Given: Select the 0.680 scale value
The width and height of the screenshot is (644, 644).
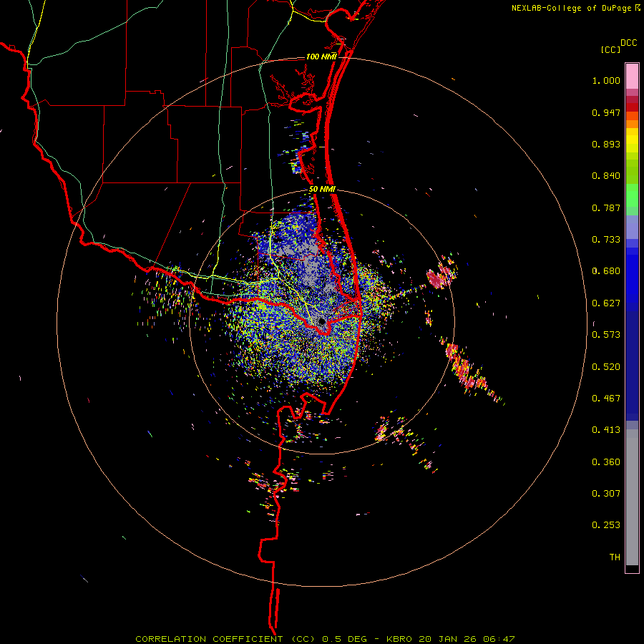Looking at the screenshot, I should tap(606, 271).
